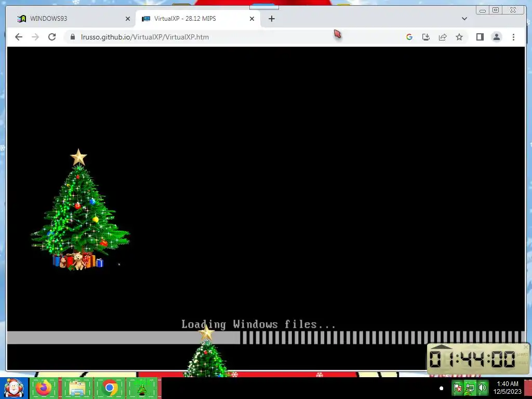Click the white dot in the tray
The width and height of the screenshot is (532, 399).
click(441, 388)
